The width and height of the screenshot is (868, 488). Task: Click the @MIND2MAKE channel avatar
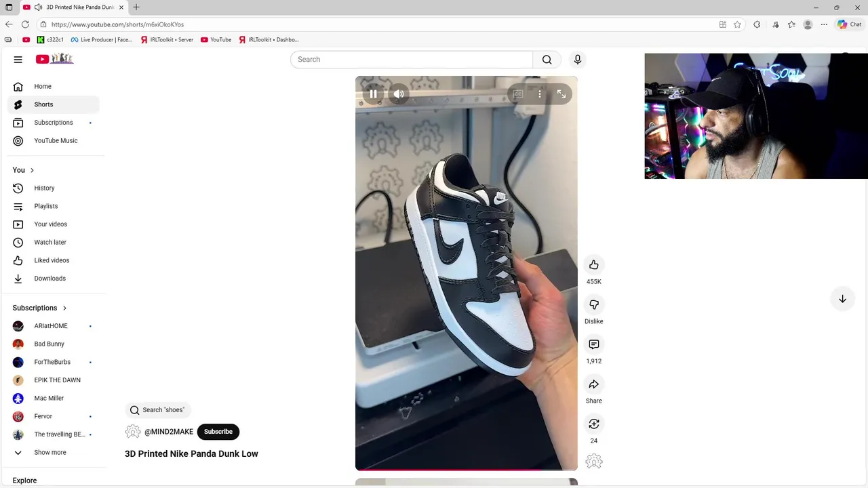click(x=133, y=432)
